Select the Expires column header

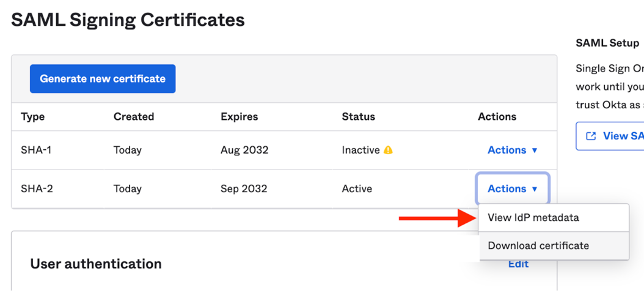[x=239, y=116]
